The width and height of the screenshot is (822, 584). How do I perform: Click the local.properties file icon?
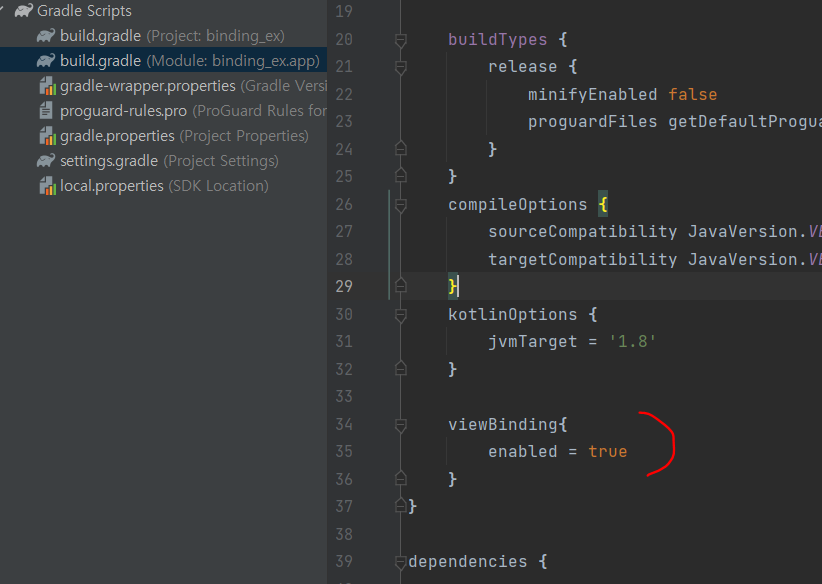48,186
